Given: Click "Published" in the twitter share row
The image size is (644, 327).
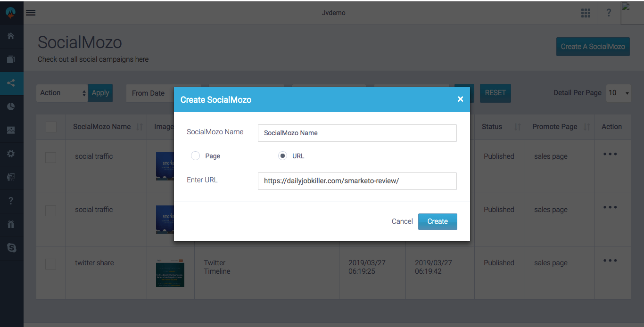Looking at the screenshot, I should point(499,263).
